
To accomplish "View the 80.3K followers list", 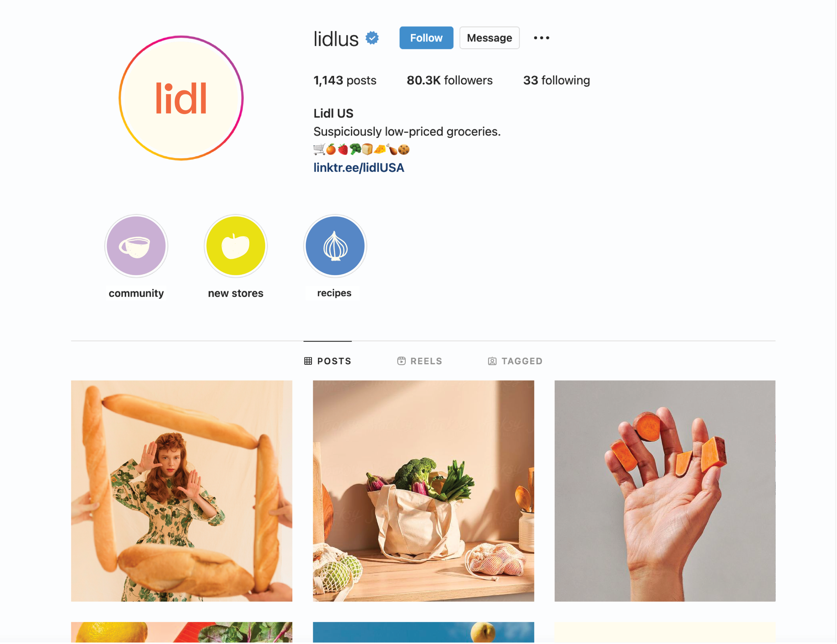I will (450, 80).
